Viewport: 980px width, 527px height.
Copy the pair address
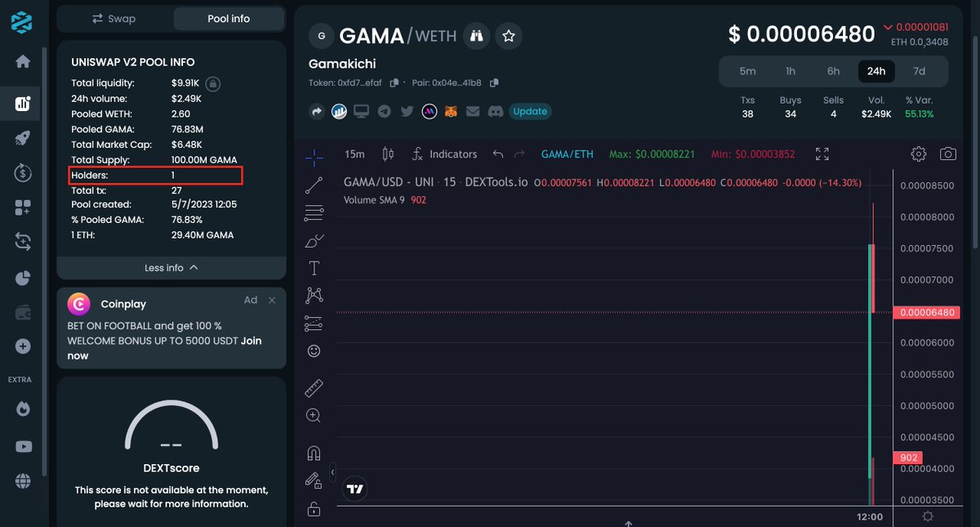494,83
